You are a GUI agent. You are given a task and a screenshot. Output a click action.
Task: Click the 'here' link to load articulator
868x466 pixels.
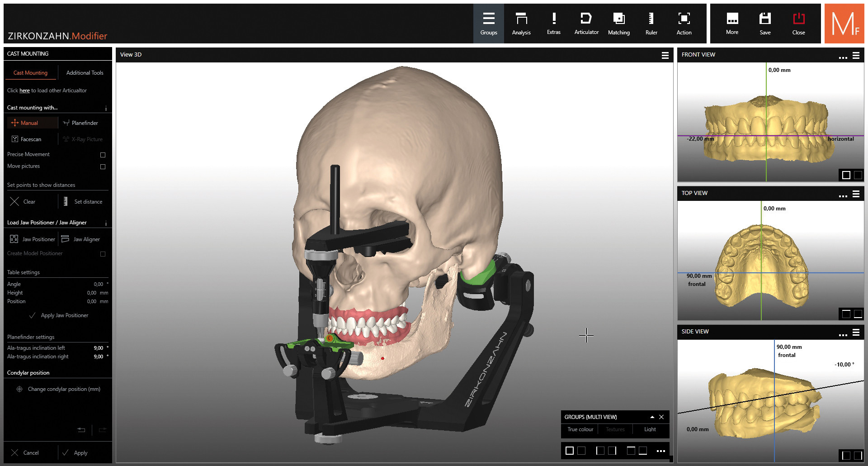24,90
